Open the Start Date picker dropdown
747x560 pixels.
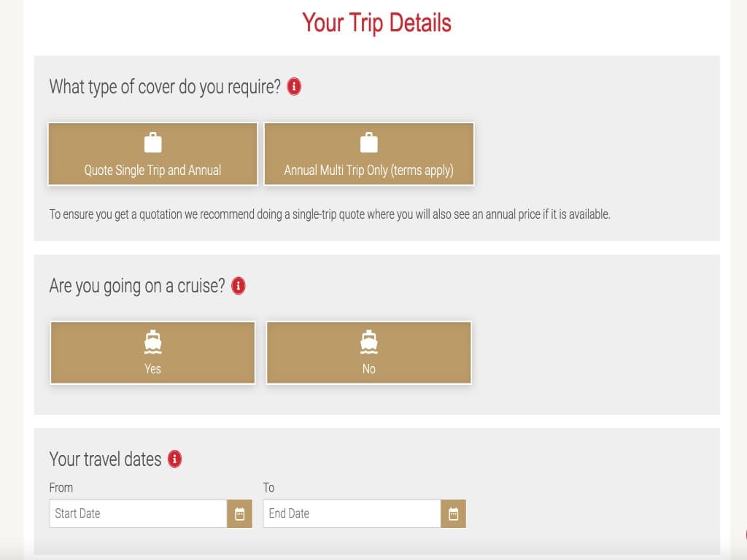point(239,513)
